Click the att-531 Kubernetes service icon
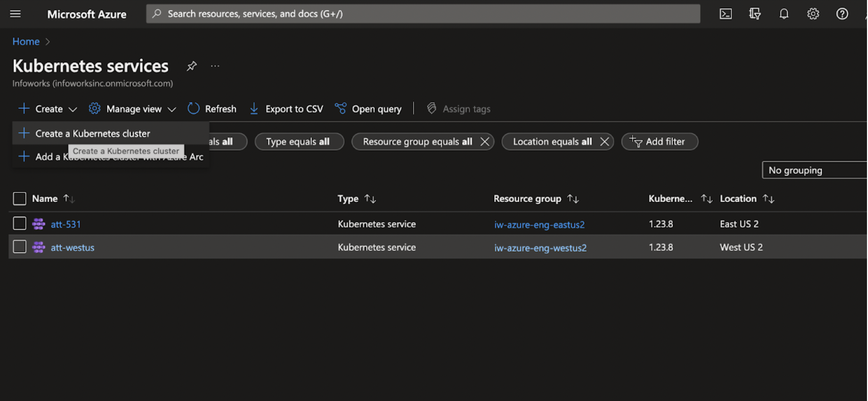Screen dimensions: 868x401 click(38, 224)
